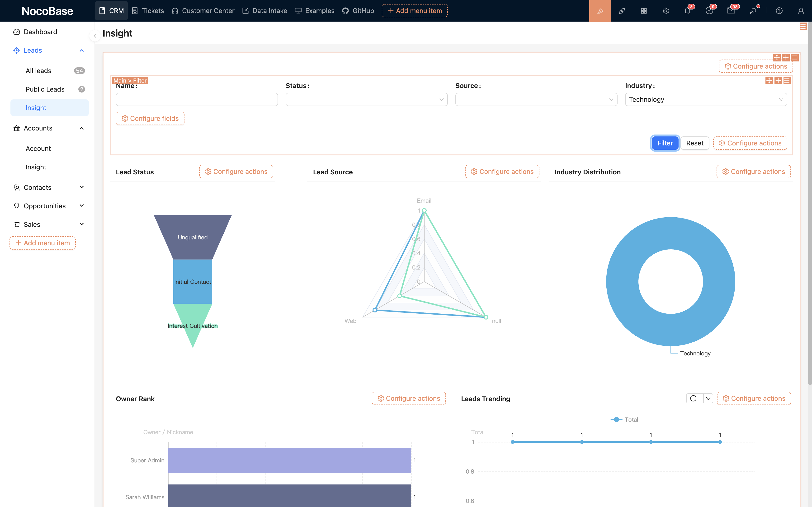Collapse the left sidebar with arrow handle
Image resolution: width=812 pixels, height=507 pixels.
pos(95,36)
